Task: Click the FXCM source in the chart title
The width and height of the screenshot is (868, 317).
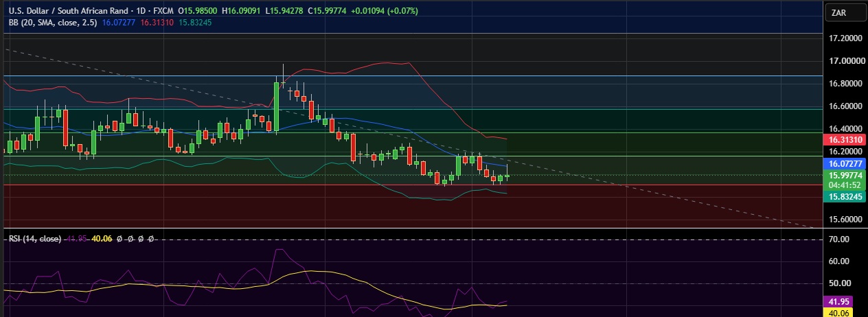Action: (x=163, y=11)
